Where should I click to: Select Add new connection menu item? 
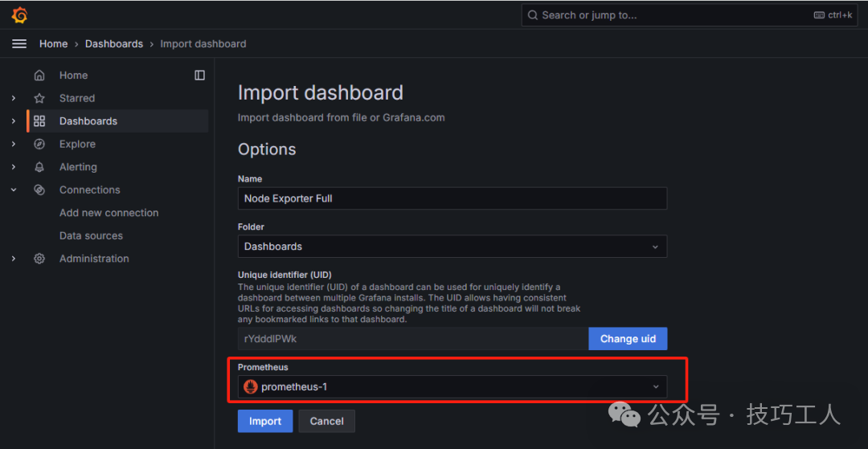tap(108, 213)
